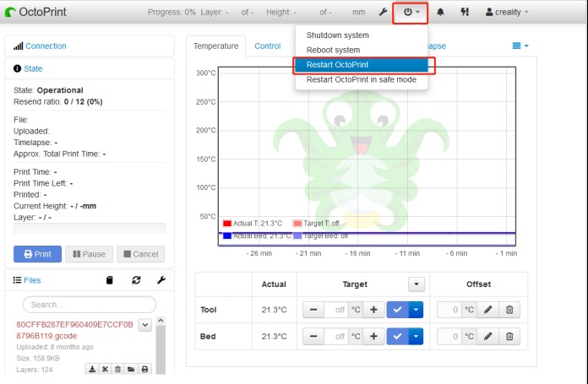Switch to the Control tab

(267, 46)
